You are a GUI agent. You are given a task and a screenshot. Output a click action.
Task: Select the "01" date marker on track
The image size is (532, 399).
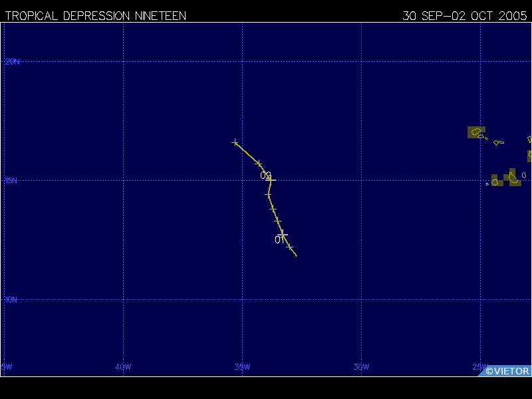tap(279, 239)
